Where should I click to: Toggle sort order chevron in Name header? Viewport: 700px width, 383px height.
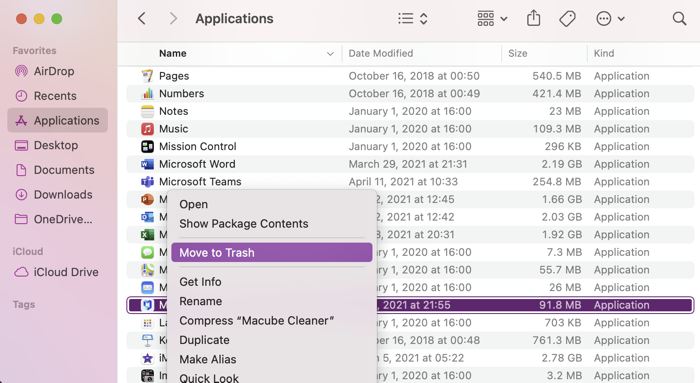point(330,54)
